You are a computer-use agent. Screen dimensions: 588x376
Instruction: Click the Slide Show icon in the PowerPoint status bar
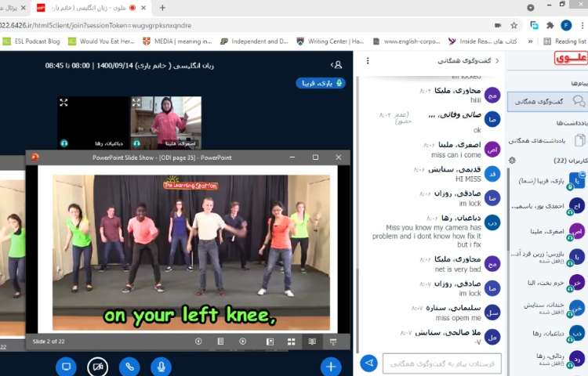coord(333,342)
